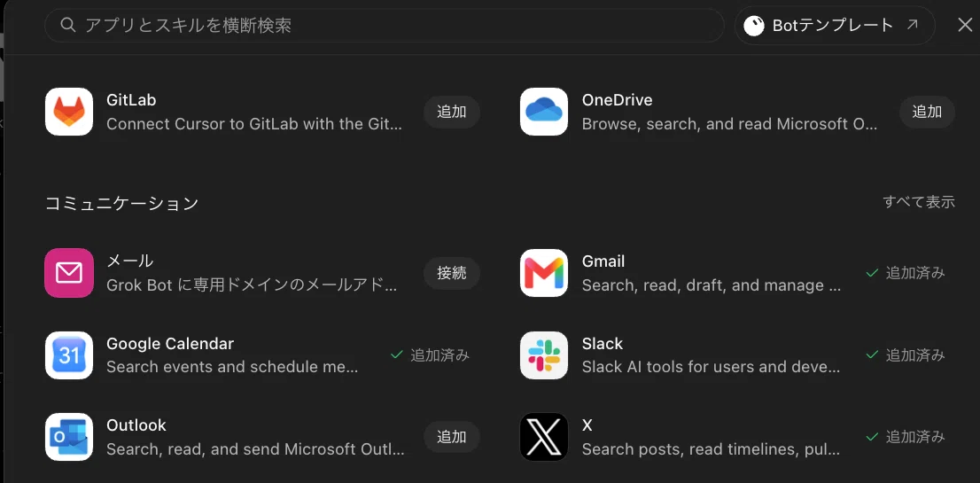
Task: Click the magnifier icon in search bar
Action: pyautogui.click(x=68, y=25)
